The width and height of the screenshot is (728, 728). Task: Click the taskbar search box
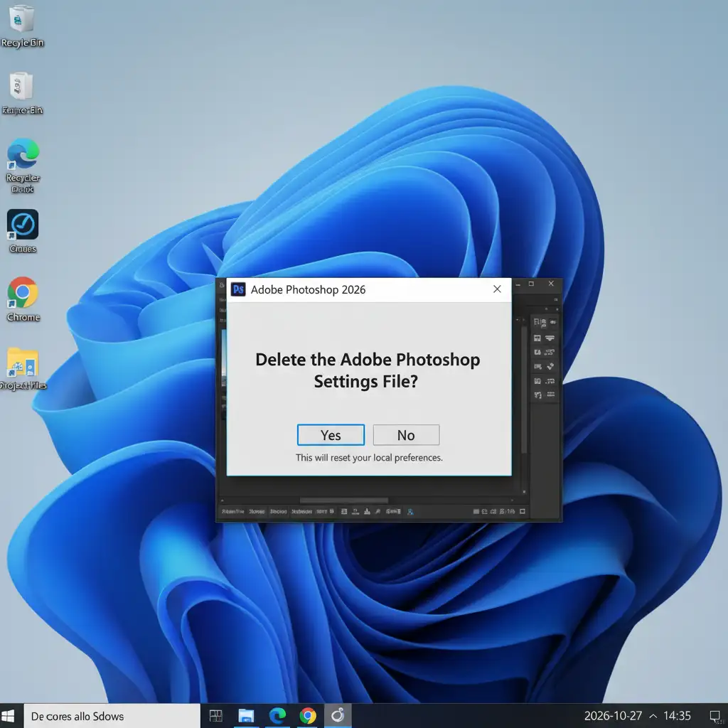pos(112,716)
